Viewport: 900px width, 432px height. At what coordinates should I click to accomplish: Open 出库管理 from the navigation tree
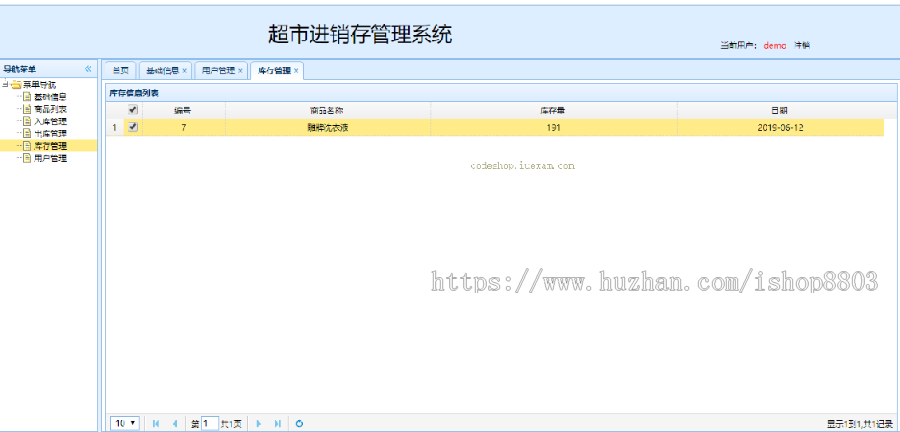click(x=51, y=134)
